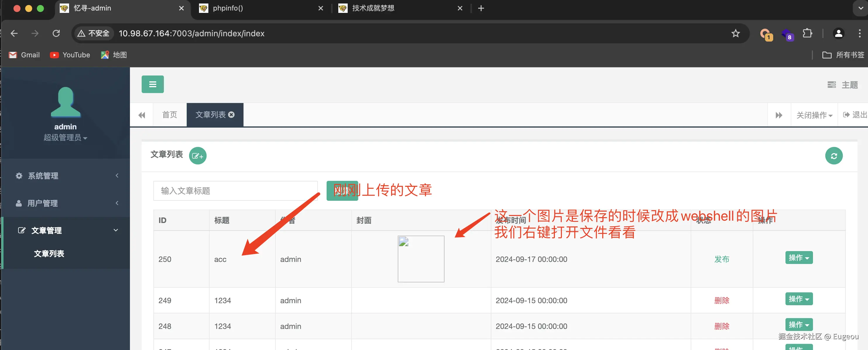
Task: Open the 超级管理员 user dropdown
Action: [x=65, y=138]
